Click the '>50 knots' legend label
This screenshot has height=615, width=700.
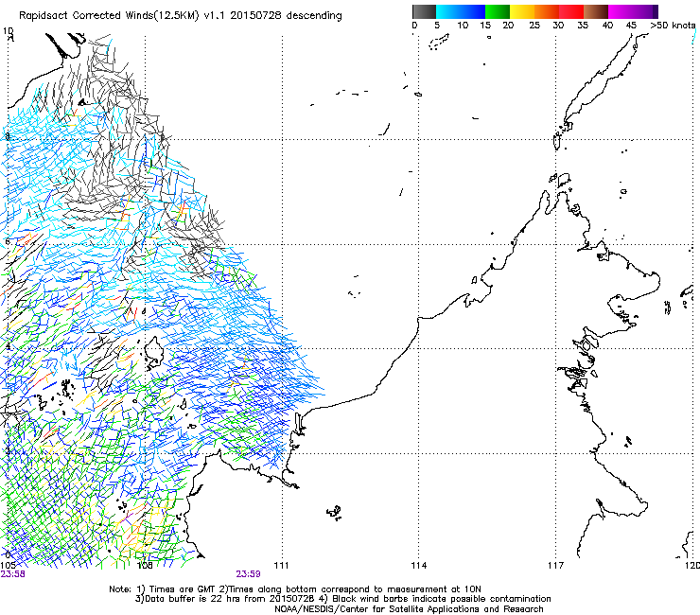pos(673,26)
